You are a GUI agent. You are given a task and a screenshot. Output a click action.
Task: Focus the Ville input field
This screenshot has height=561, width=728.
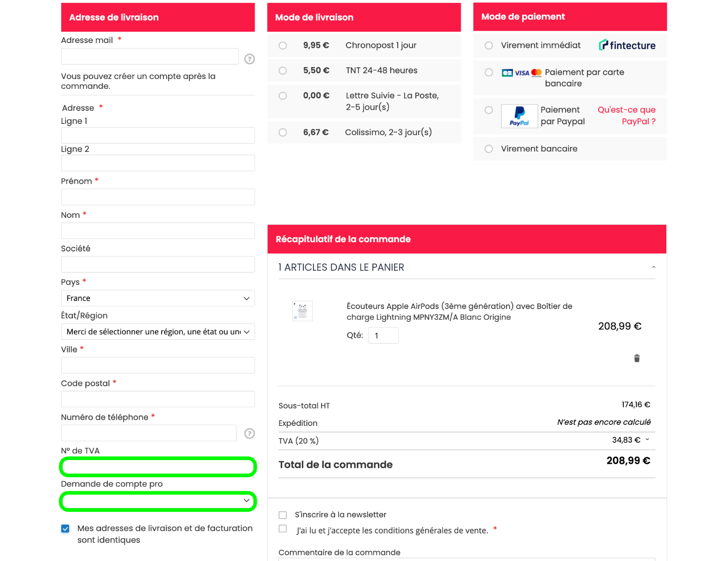(x=158, y=366)
